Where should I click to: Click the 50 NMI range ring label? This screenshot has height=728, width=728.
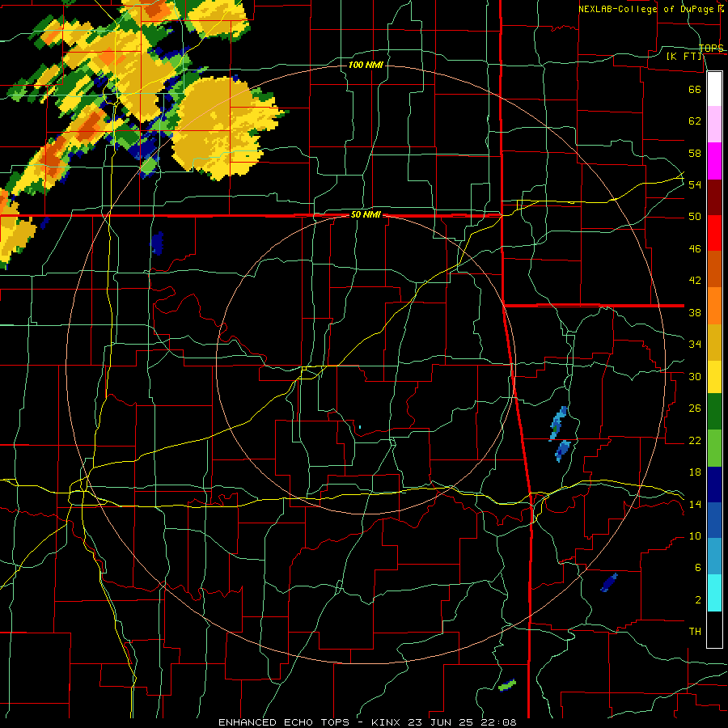(366, 214)
